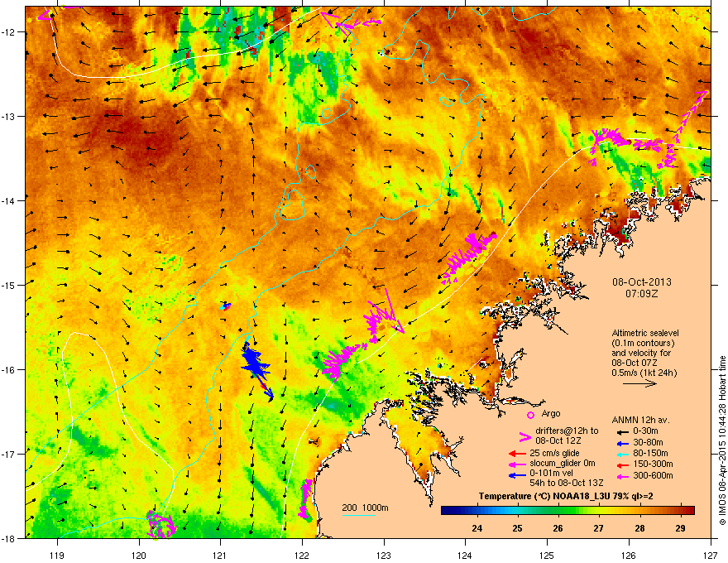Click the magenta drifters arrowhead legend symbol

(524, 437)
